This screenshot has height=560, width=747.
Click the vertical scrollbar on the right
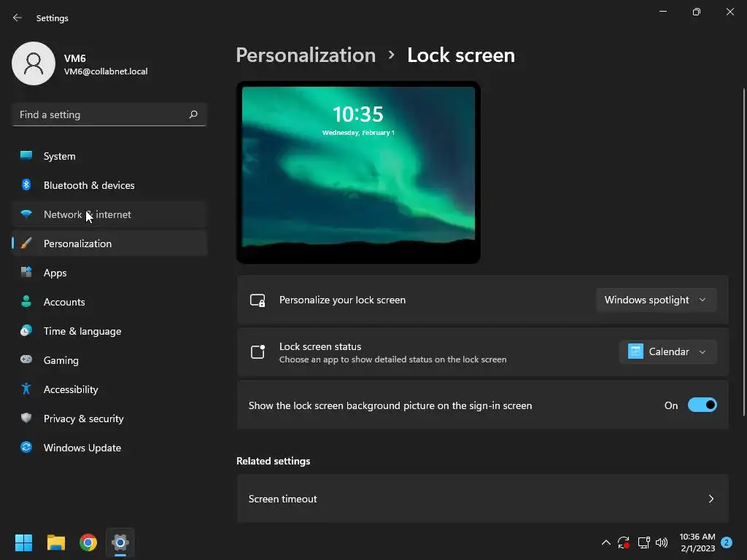[x=743, y=252]
